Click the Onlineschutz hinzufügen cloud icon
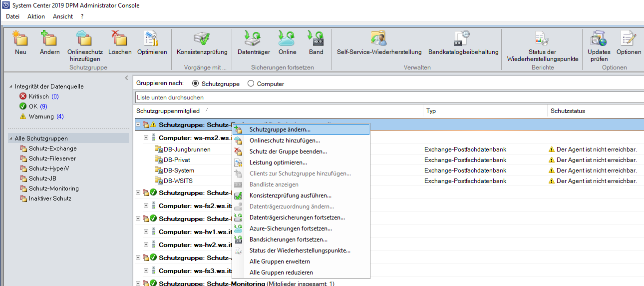This screenshot has height=286, width=644. point(84,38)
